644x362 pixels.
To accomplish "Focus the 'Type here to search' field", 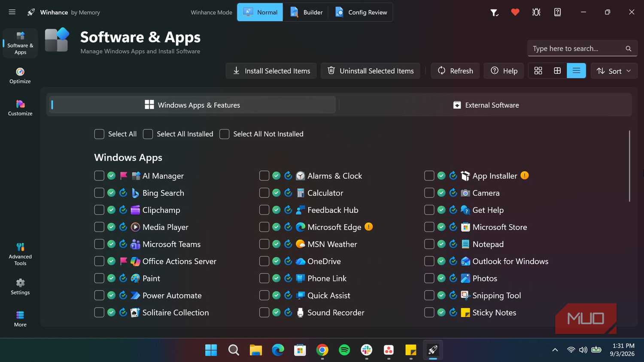I will coord(582,48).
